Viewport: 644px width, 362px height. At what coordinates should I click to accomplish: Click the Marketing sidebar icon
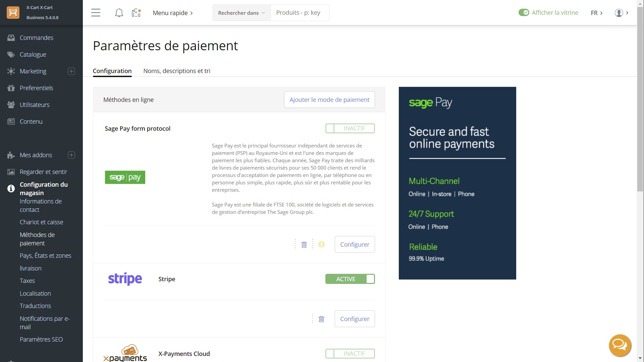pos(11,71)
